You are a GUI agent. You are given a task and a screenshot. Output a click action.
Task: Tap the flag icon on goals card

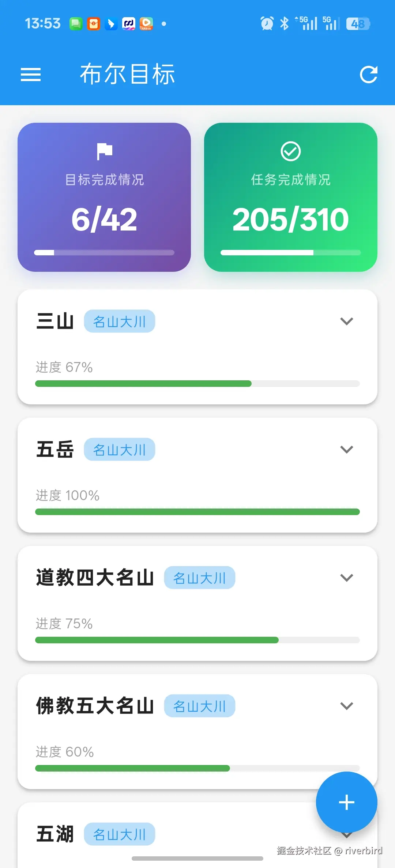[105, 152]
